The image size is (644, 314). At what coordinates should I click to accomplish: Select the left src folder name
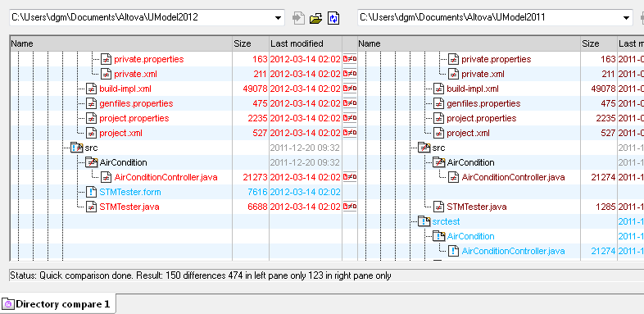(x=91, y=148)
